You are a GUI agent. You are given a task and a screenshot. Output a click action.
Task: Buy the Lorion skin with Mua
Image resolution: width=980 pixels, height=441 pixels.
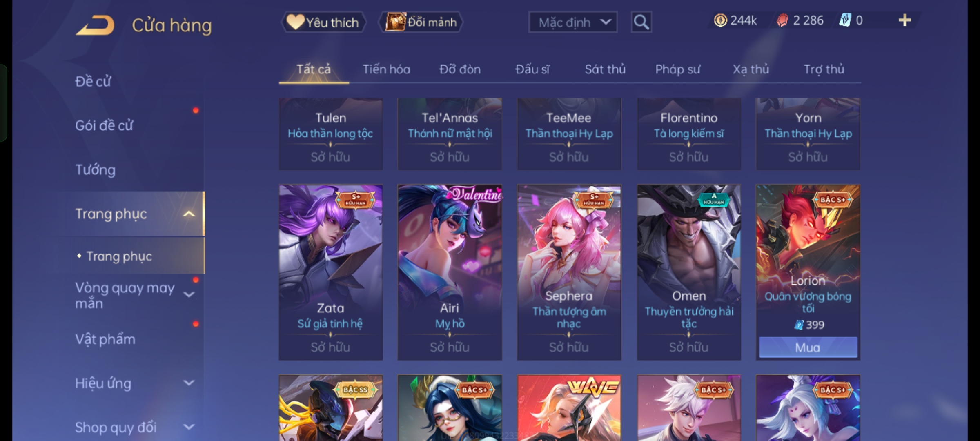point(808,347)
